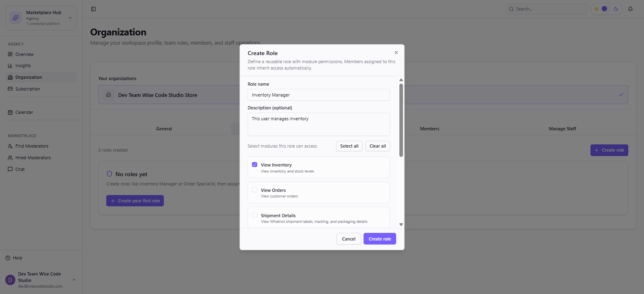
Task: Click the Description text area
Action: click(x=319, y=124)
